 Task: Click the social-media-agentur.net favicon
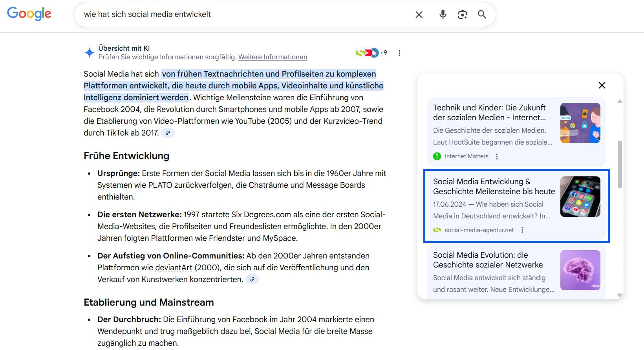click(437, 230)
